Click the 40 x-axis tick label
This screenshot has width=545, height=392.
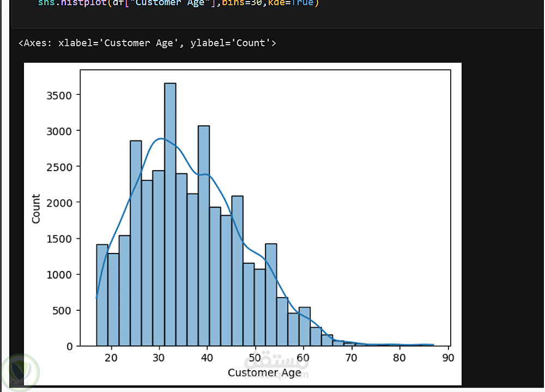coord(207,358)
